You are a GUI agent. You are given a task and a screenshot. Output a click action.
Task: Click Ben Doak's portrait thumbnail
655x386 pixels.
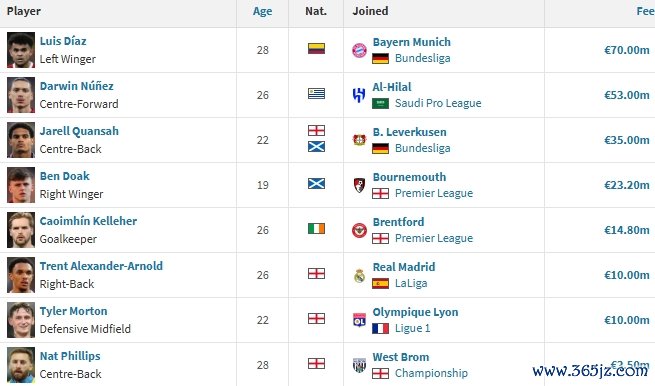21,185
